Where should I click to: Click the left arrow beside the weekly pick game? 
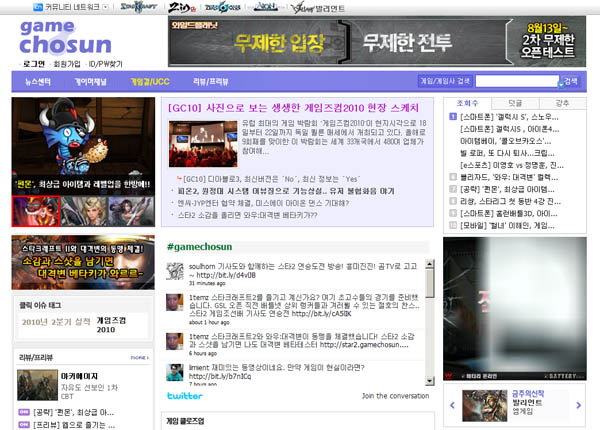click(454, 405)
